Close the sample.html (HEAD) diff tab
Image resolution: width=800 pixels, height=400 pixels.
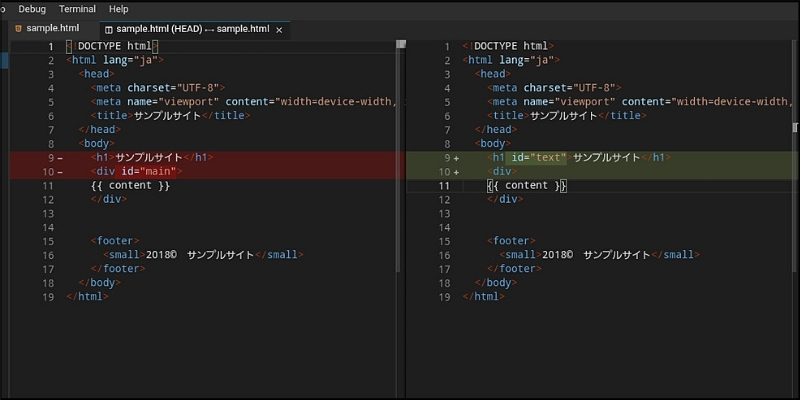pyautogui.click(x=279, y=30)
